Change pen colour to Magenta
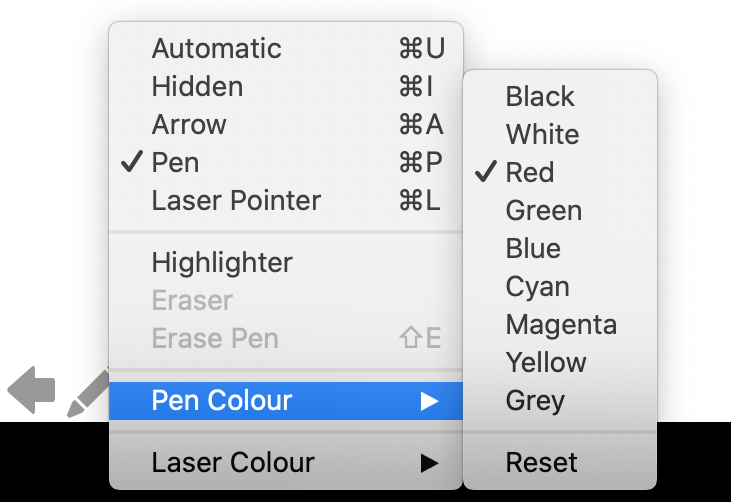The width and height of the screenshot is (731, 502). [x=560, y=324]
